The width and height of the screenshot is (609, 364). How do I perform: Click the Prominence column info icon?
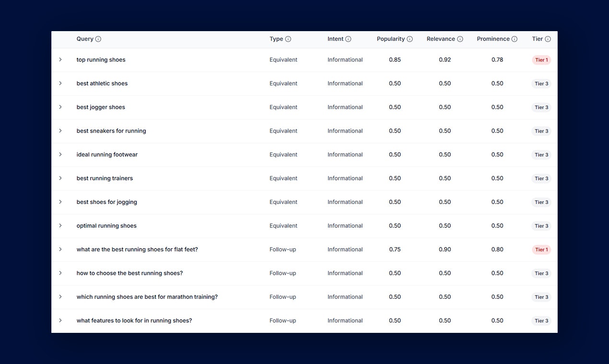point(515,39)
